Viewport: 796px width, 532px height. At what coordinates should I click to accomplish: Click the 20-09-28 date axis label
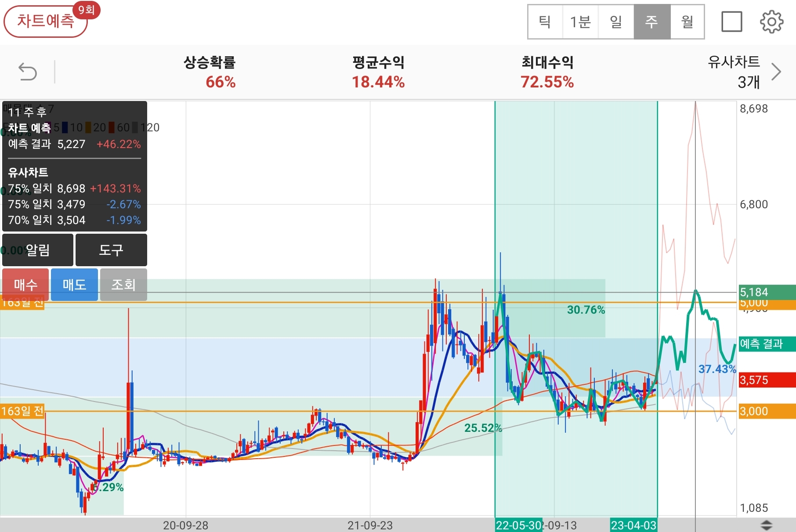click(185, 525)
